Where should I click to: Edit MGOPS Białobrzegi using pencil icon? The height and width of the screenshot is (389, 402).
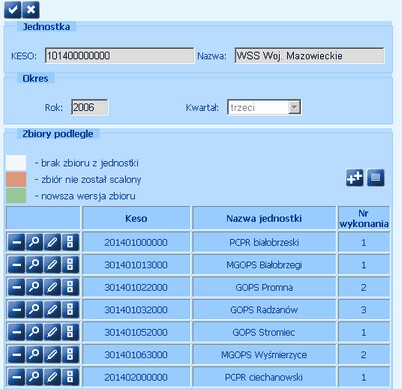click(x=52, y=265)
